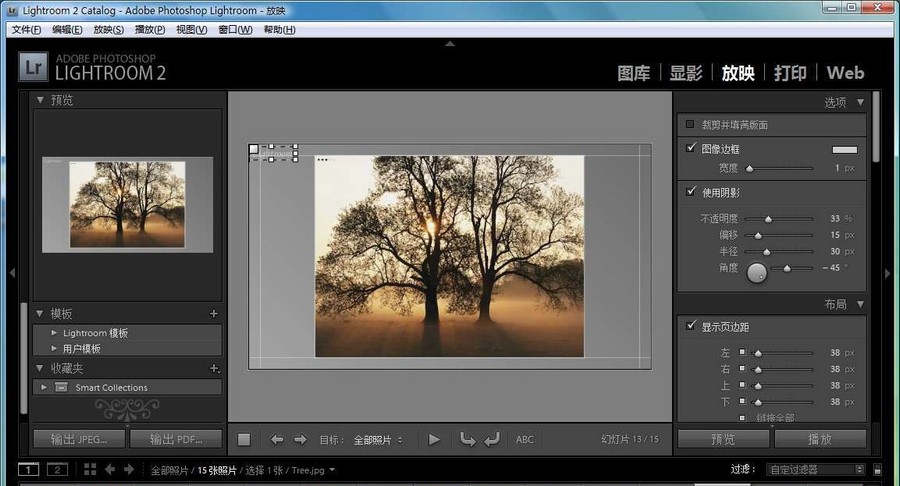The width and height of the screenshot is (900, 486).
Task: Click the plus icon beside 模板 panel
Action: [x=213, y=313]
